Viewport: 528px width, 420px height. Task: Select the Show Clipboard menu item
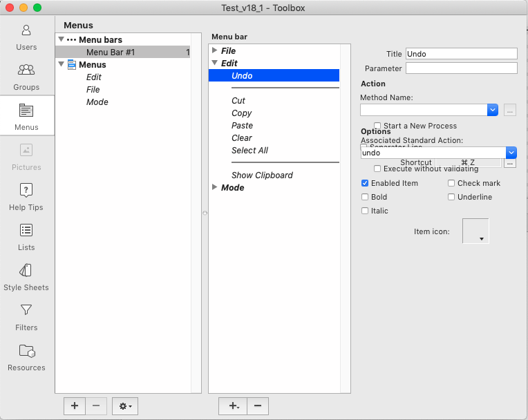click(262, 175)
